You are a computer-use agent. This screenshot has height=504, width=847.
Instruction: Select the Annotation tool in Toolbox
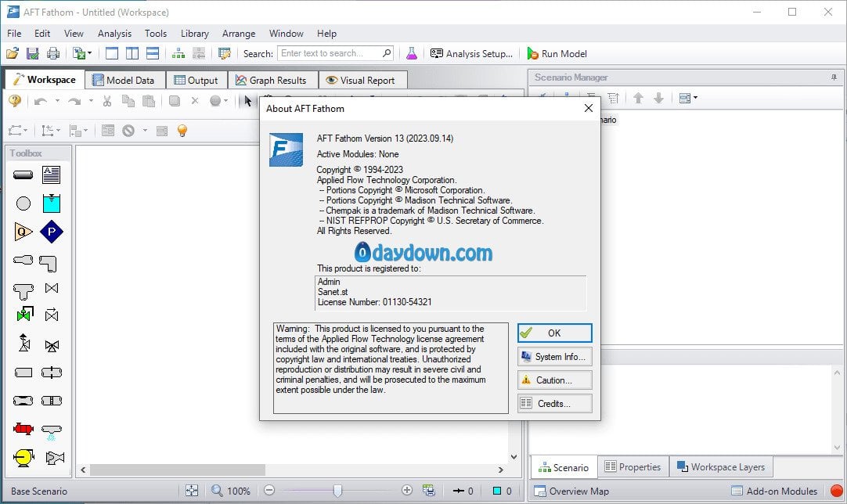click(52, 175)
